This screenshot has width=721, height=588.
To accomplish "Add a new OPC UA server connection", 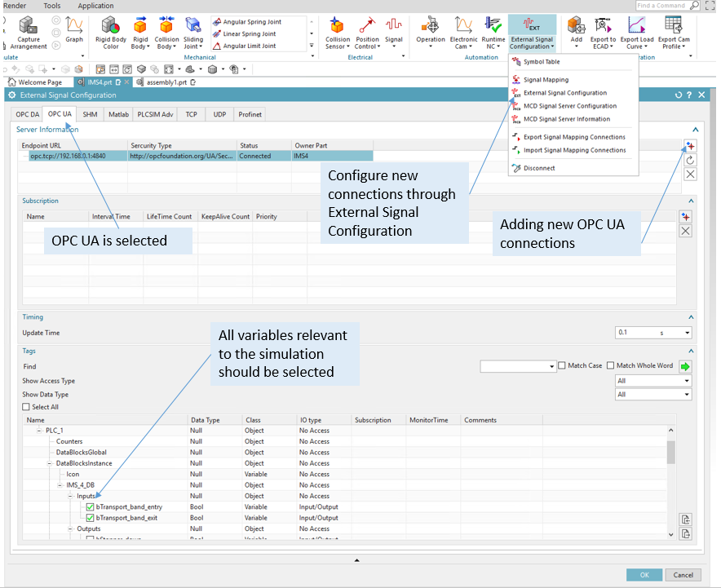I will tap(690, 146).
